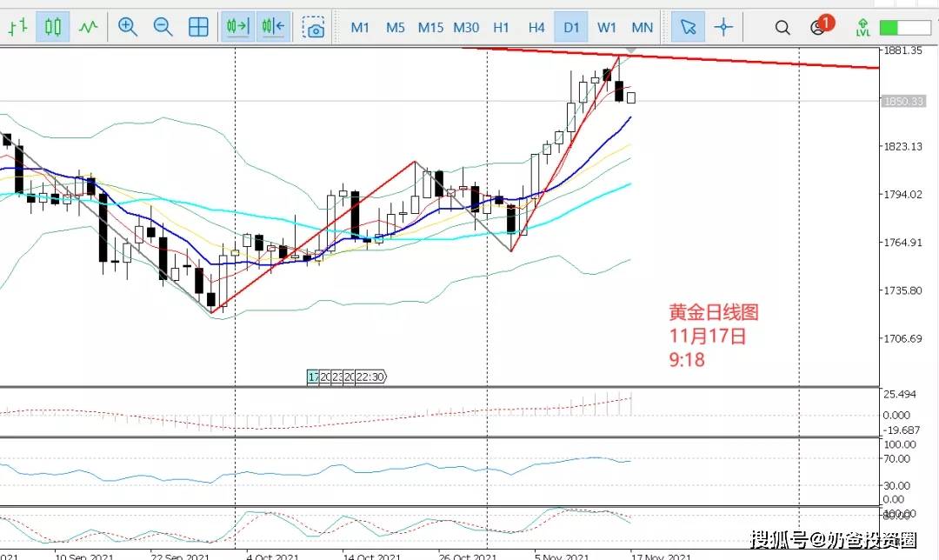Toggle auto scroll to latest bar

[x=237, y=27]
